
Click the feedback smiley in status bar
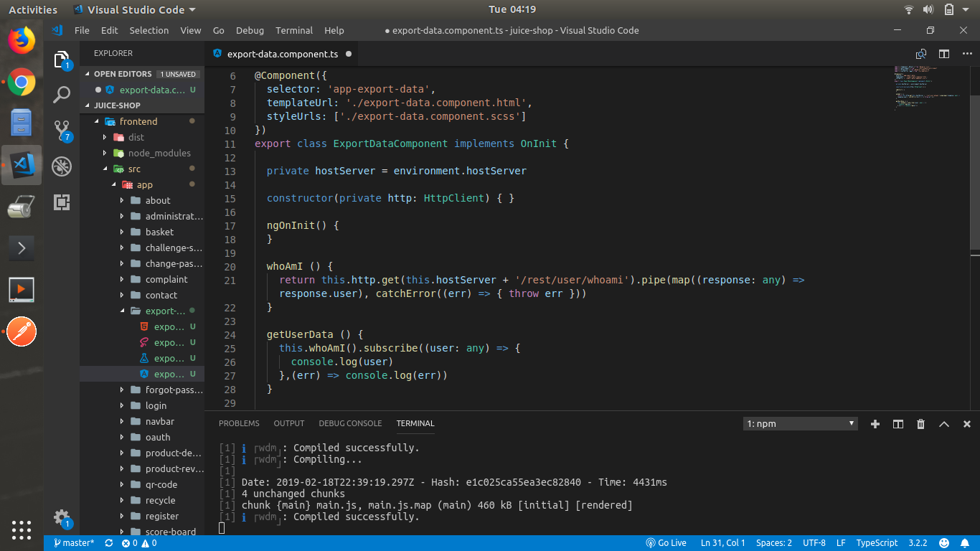point(944,543)
